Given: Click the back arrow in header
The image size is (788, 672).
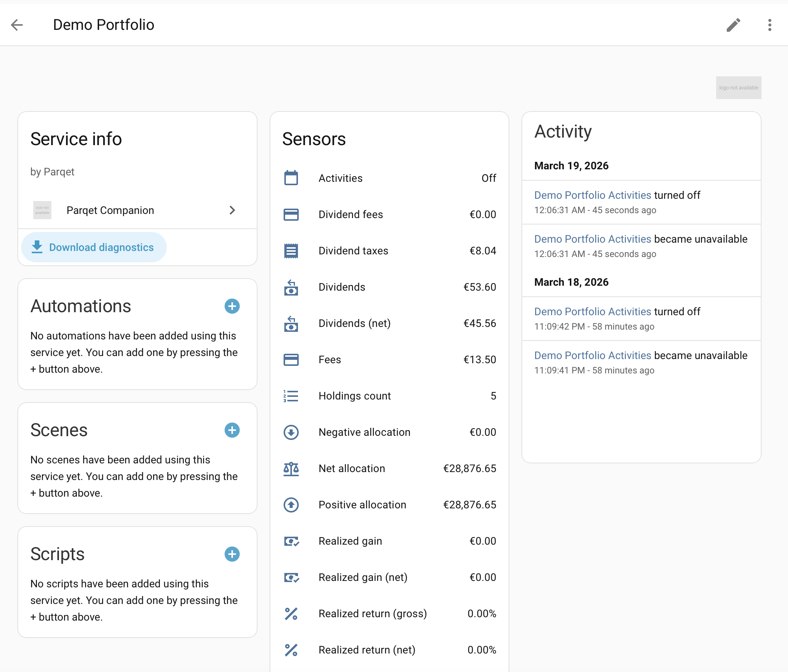Looking at the screenshot, I should (x=17, y=25).
